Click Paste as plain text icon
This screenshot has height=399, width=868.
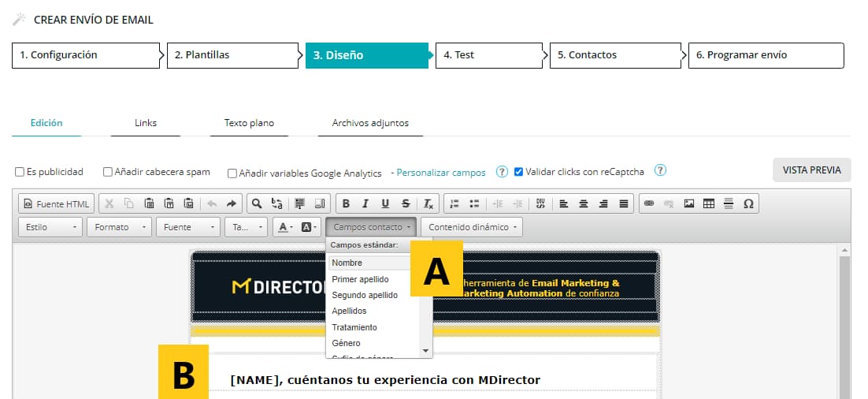point(169,204)
